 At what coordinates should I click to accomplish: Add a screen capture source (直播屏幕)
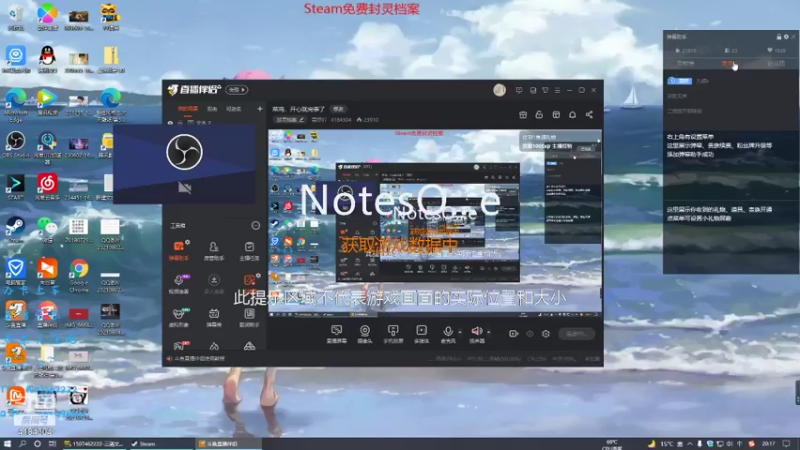(336, 334)
